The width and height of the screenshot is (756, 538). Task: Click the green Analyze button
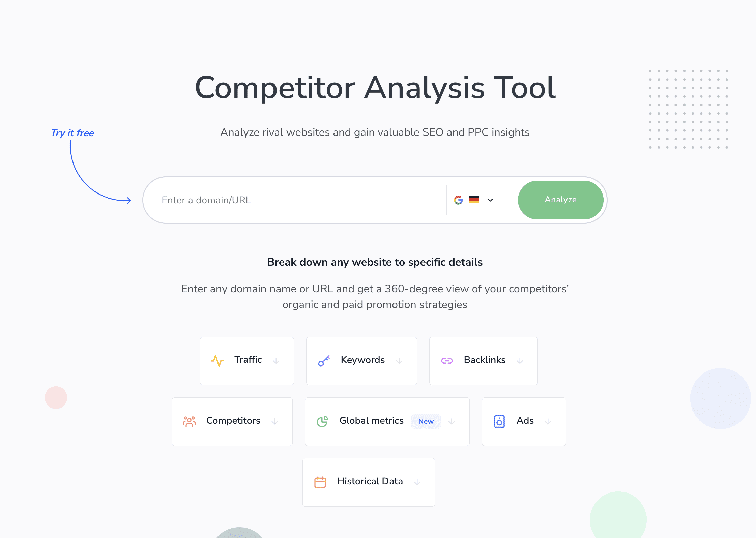(x=560, y=200)
